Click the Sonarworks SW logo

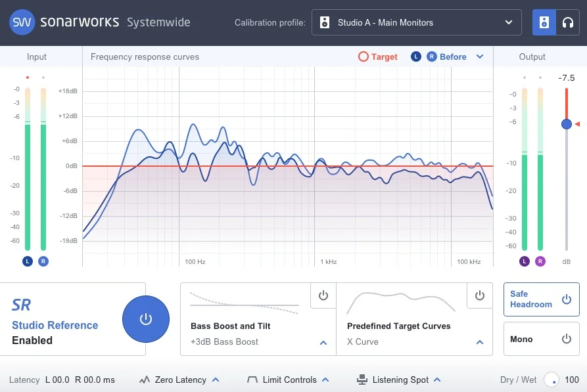coord(22,22)
